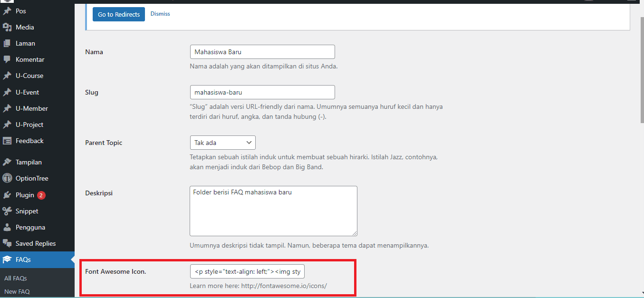Go to All FAQs submenu
Screen dimensions: 644x298
[x=16, y=278]
